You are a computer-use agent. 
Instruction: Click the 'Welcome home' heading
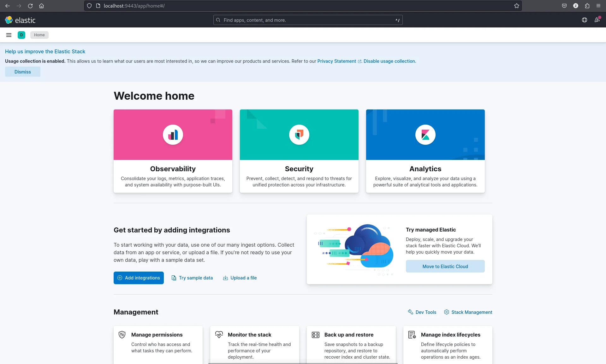pos(154,96)
